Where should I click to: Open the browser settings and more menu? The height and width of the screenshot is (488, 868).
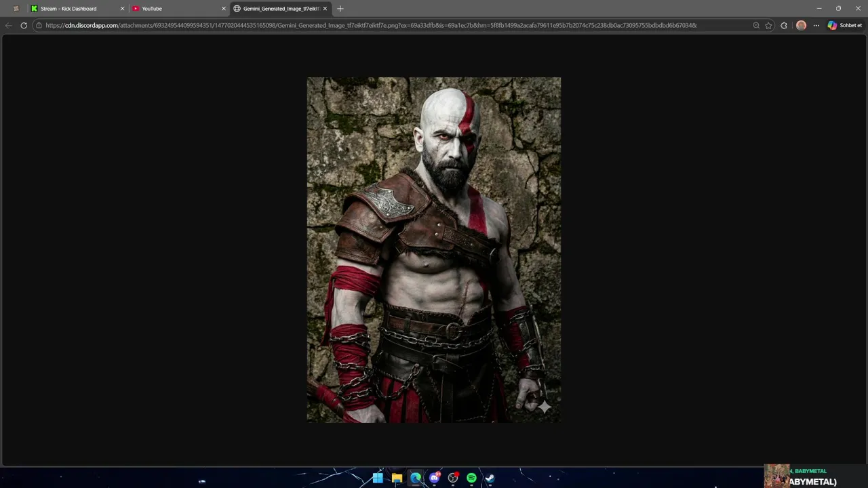point(816,25)
